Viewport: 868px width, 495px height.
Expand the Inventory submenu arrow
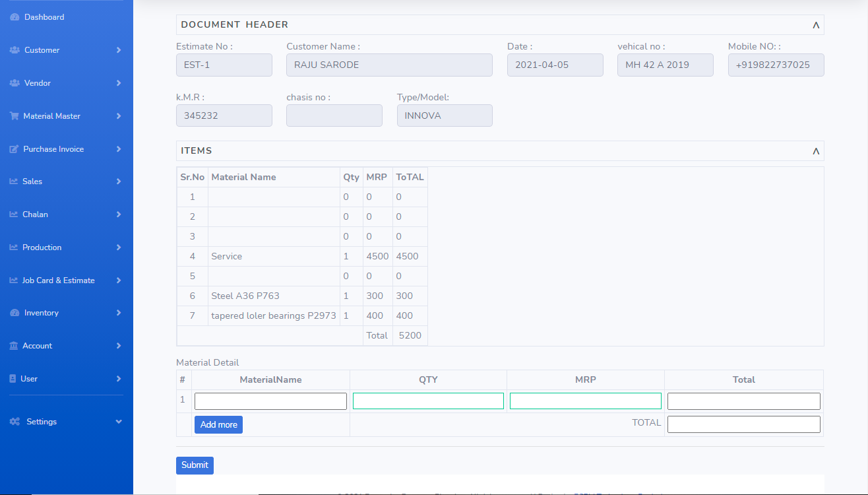[x=119, y=313]
